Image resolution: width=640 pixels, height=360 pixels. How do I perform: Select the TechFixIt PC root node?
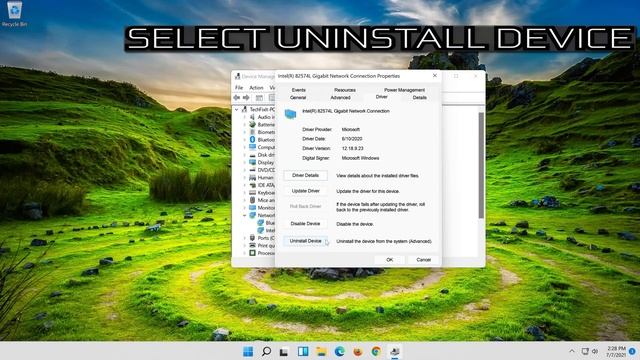point(258,109)
